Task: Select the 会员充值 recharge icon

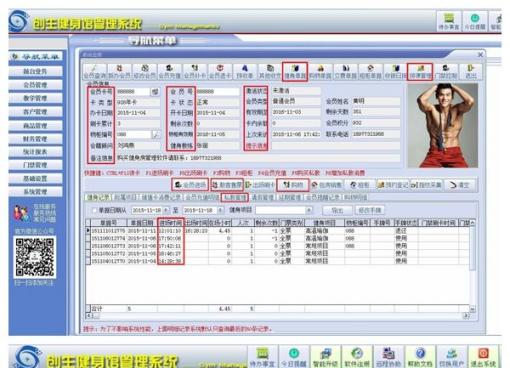Action: pyautogui.click(x=170, y=71)
